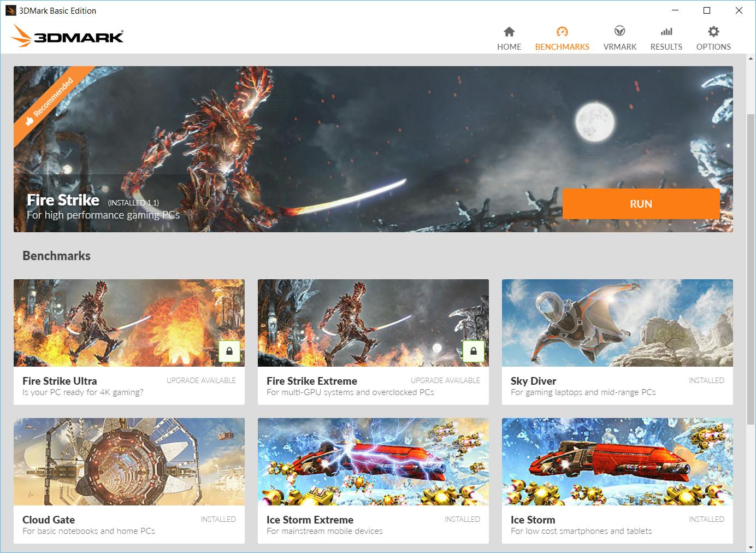The height and width of the screenshot is (553, 756).
Task: Minimize the 3DMark window
Action: click(x=675, y=10)
